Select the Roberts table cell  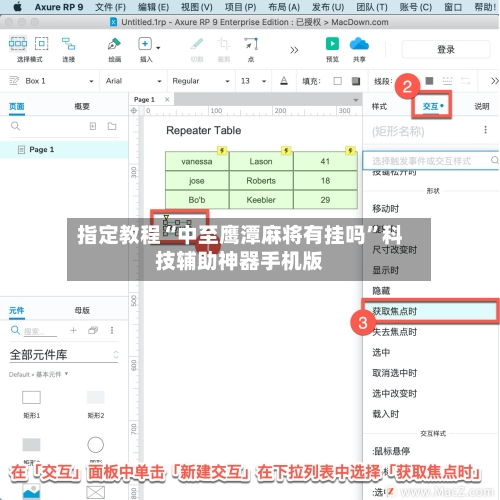261,181
